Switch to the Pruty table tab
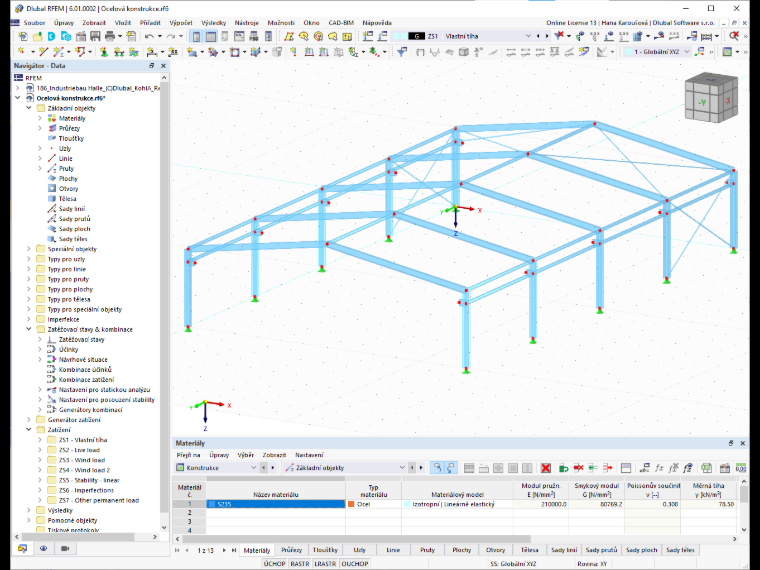The image size is (760, 570). click(428, 550)
